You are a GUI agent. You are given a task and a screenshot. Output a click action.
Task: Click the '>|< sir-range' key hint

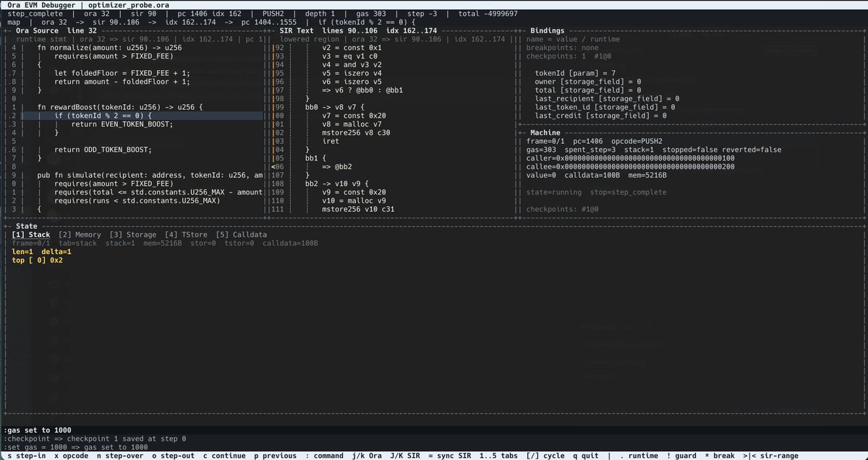click(x=771, y=456)
